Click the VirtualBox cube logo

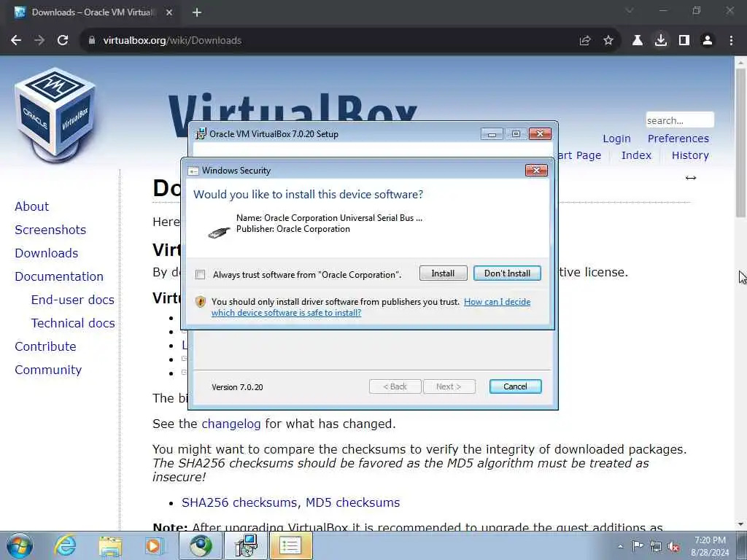(55, 114)
